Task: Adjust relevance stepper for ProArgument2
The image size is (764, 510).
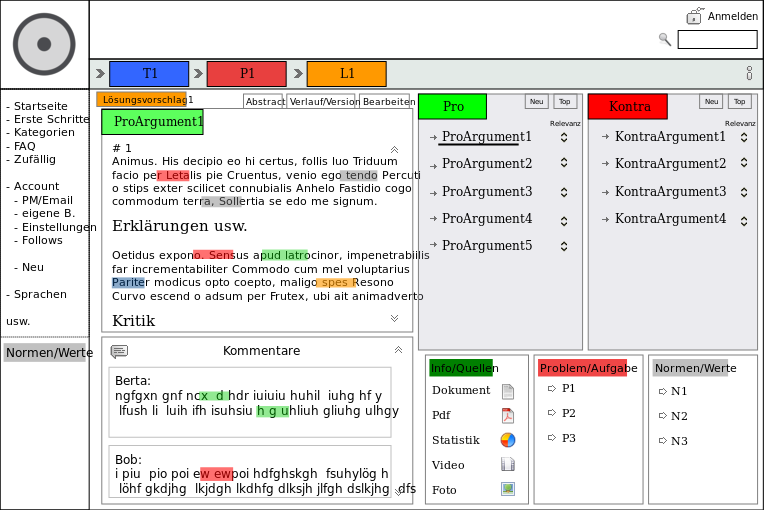Action: [564, 162]
